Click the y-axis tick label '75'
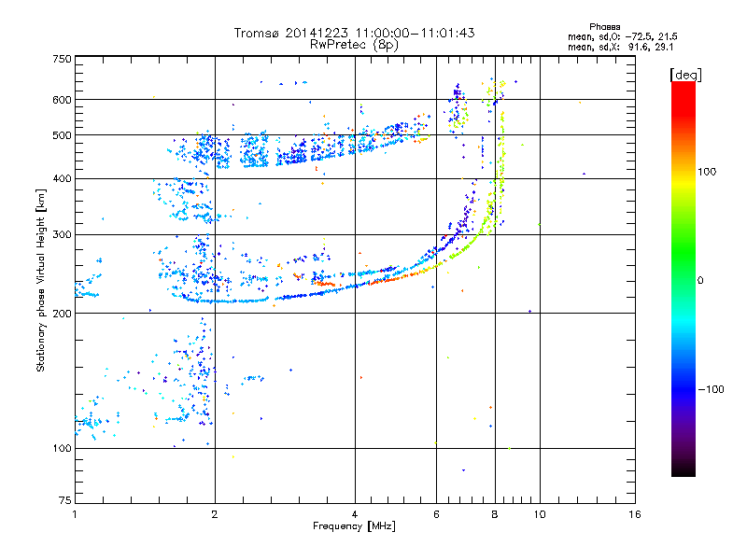747x560 pixels. tap(65, 500)
